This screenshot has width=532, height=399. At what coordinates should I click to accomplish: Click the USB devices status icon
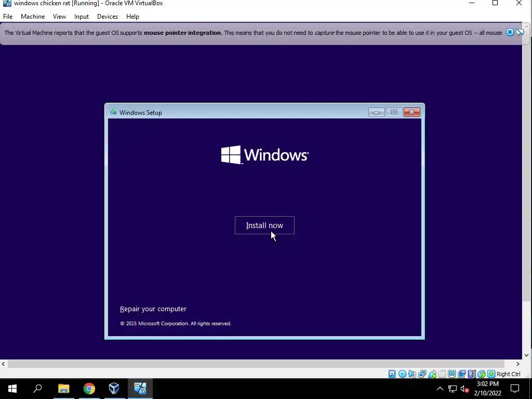click(432, 374)
